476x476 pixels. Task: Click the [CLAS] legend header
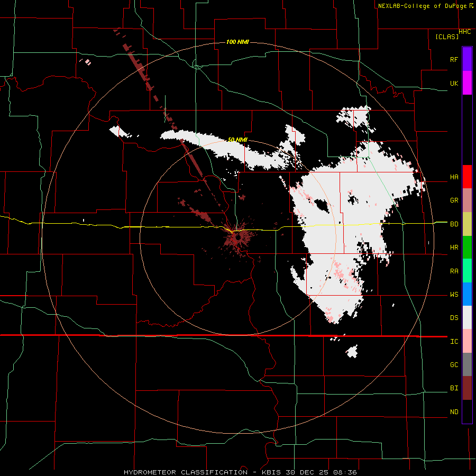(447, 36)
